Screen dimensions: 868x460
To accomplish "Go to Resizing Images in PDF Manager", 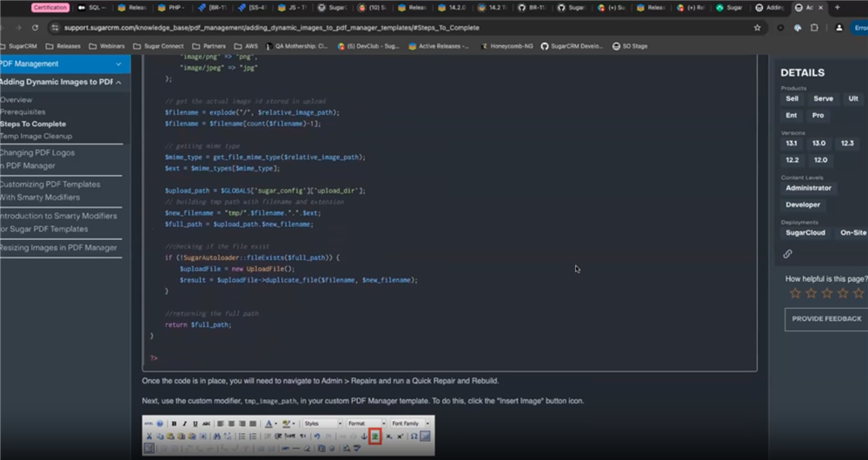I will click(57, 248).
